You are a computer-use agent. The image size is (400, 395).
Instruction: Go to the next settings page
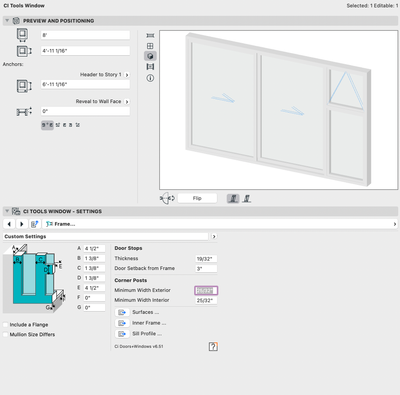22,224
